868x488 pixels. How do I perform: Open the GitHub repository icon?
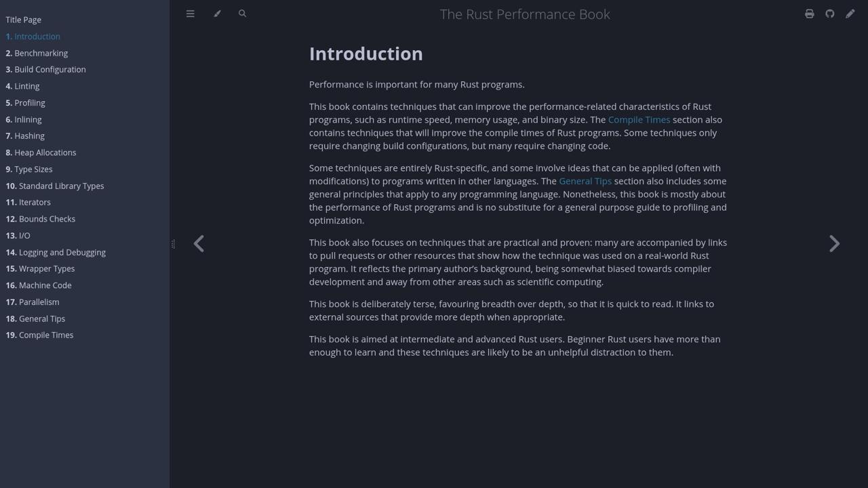coord(829,14)
